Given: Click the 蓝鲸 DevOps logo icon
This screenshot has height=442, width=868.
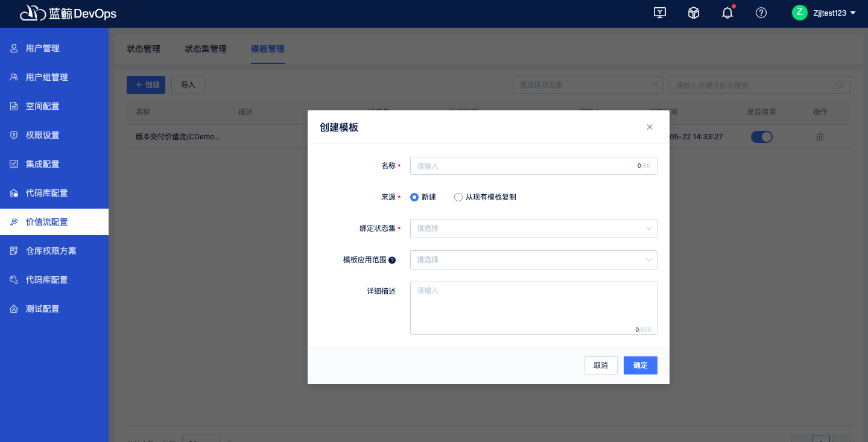Looking at the screenshot, I should [x=33, y=13].
